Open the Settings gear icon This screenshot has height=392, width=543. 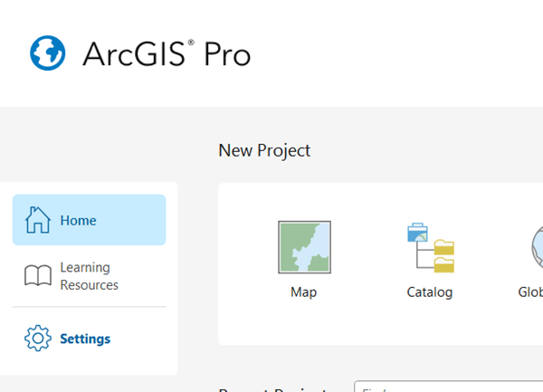[37, 339]
